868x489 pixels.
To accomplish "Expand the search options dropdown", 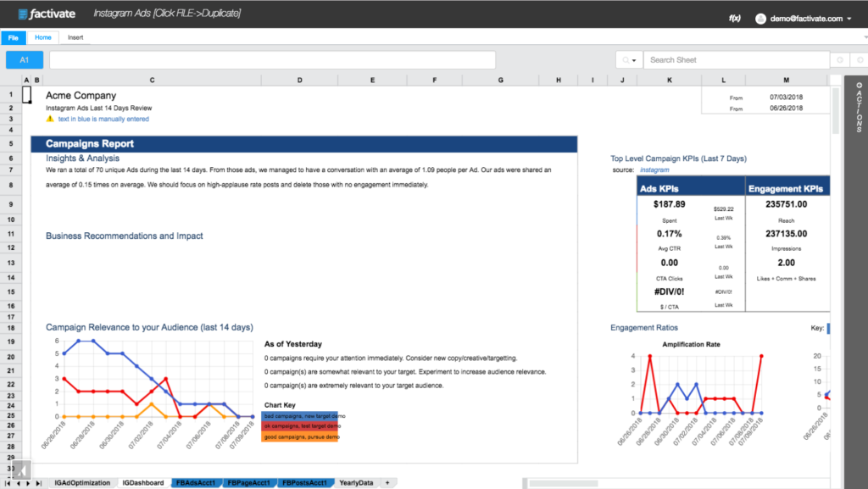I will point(629,59).
